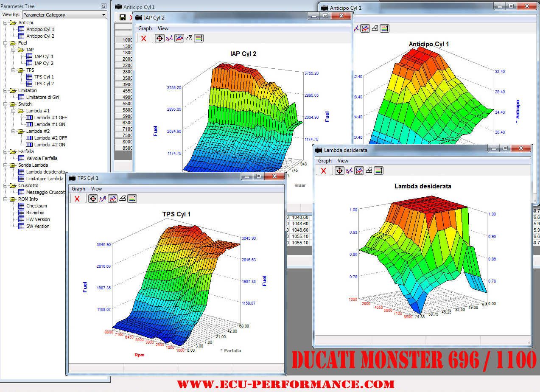Screen dimensions: 540x392
Task: Click the 3D surface icon in Lambda desiderata toolbar
Action: pos(369,171)
